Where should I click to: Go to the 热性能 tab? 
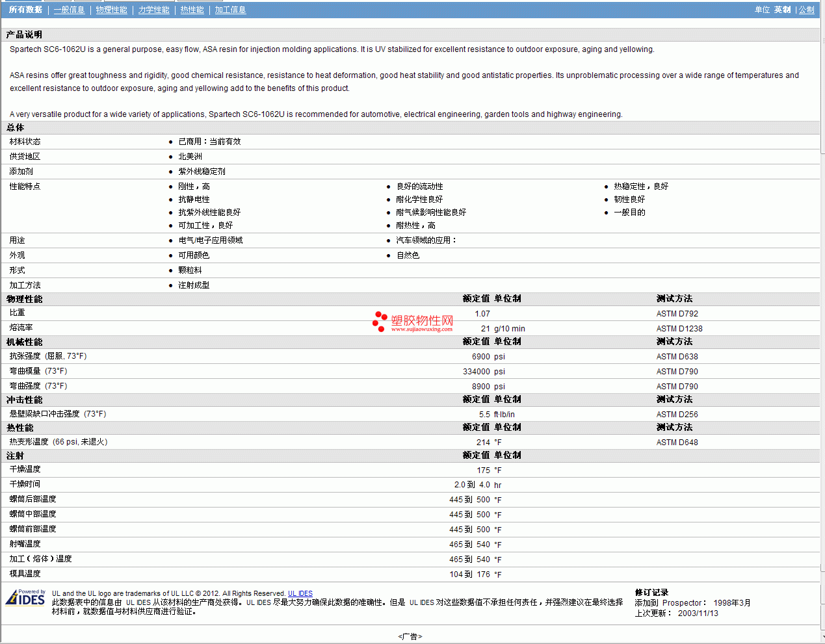pyautogui.click(x=192, y=10)
